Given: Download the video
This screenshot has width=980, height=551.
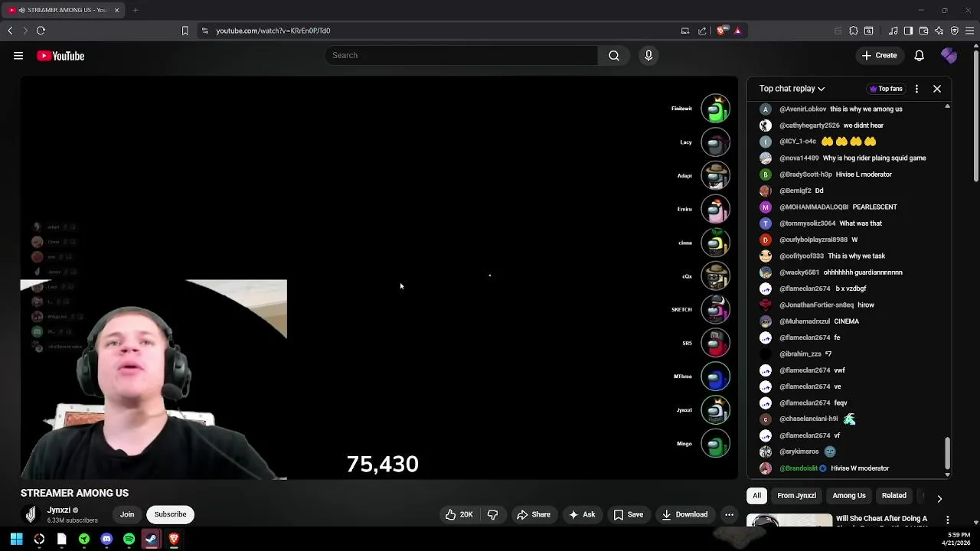Looking at the screenshot, I should (684, 514).
